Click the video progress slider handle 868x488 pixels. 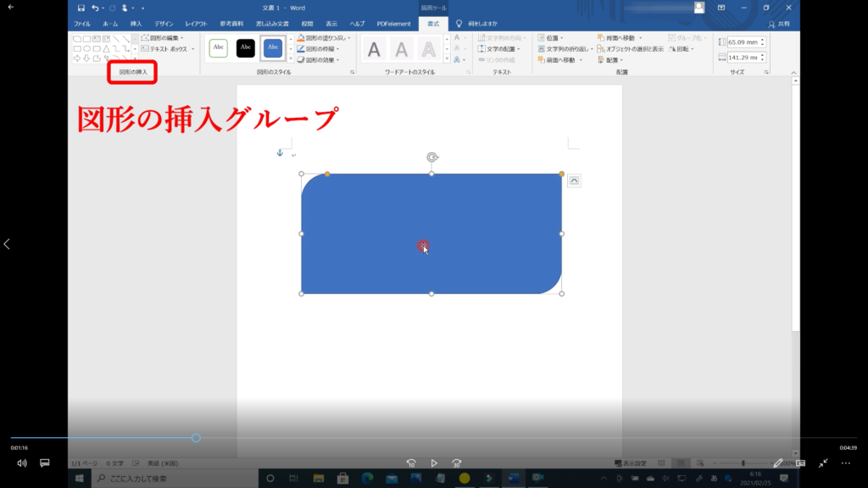coord(196,438)
